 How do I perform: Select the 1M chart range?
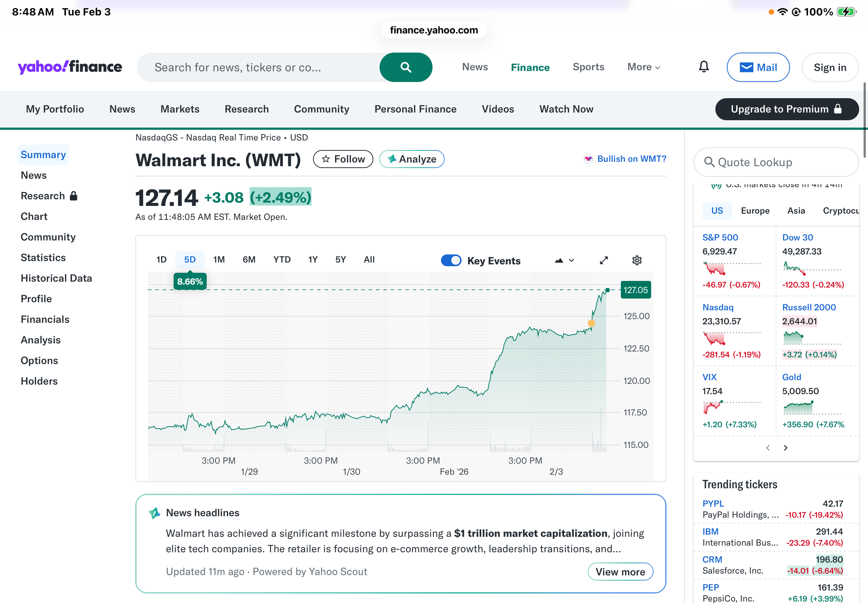tap(219, 260)
